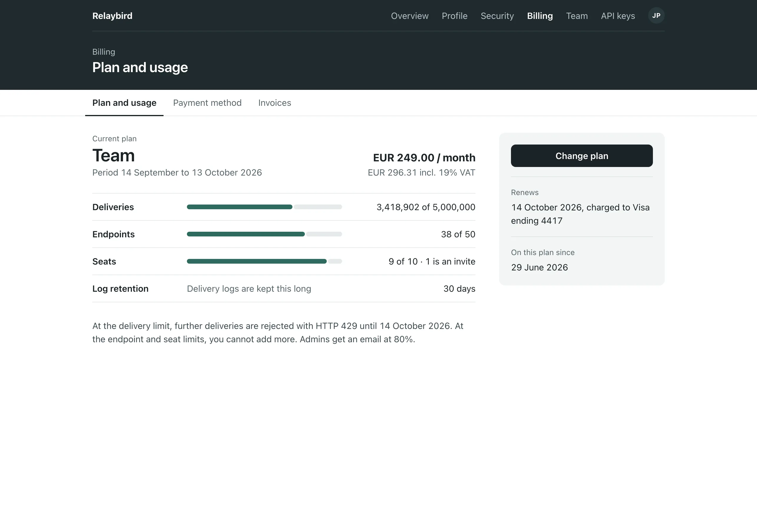Click the "Team" plan name heading
Image resolution: width=757 pixels, height=532 pixels.
point(114,155)
